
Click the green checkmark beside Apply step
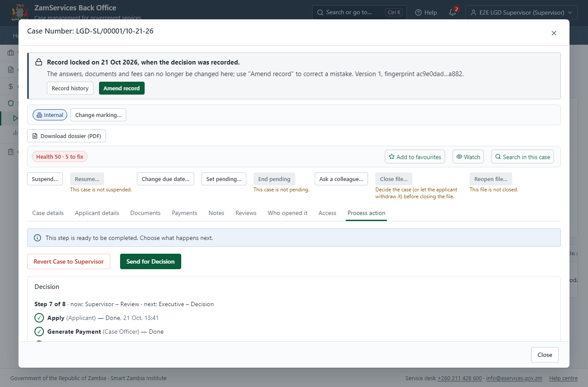tap(39, 318)
